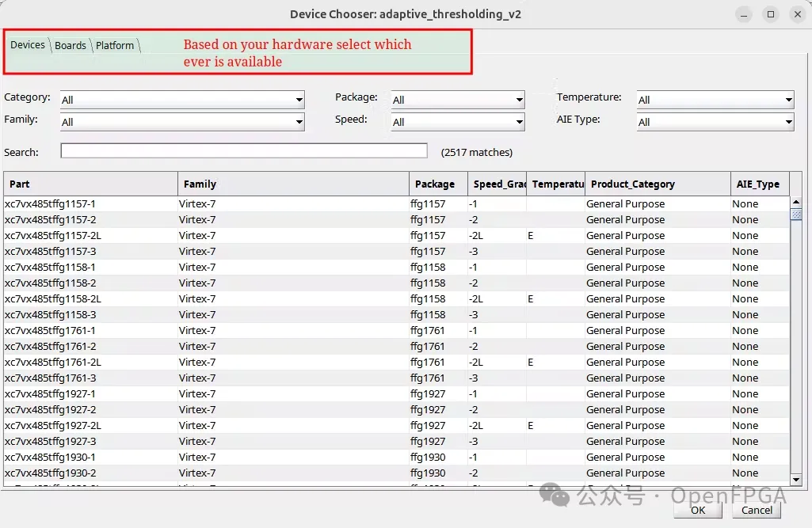Sort by Product_Category column header
Screen dimensions: 812x528
pos(658,184)
